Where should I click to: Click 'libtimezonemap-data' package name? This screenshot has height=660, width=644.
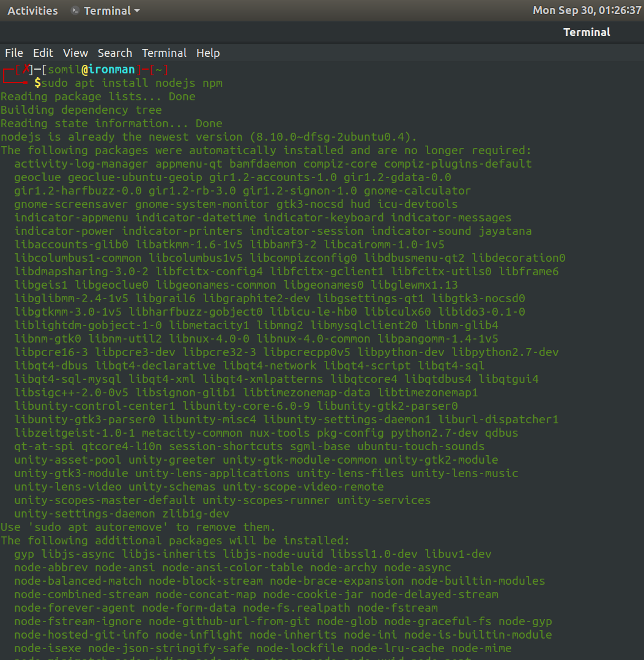point(307,393)
